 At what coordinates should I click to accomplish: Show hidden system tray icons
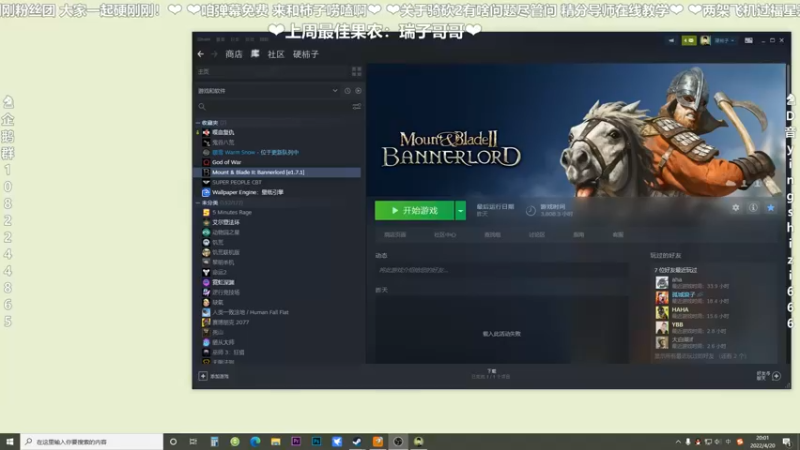678,442
